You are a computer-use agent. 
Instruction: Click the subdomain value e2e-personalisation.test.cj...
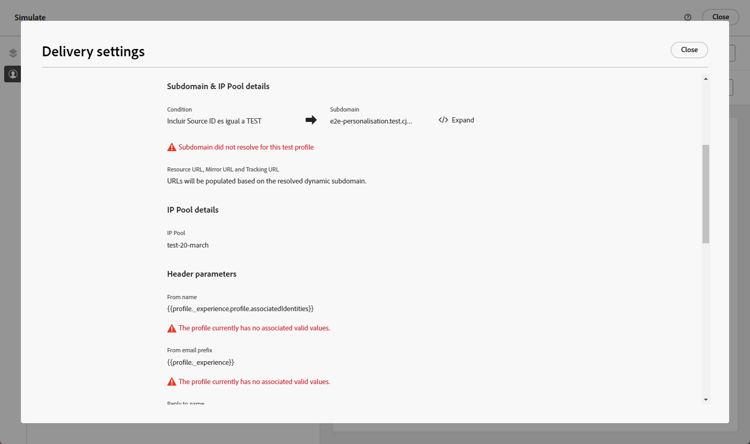tap(371, 122)
